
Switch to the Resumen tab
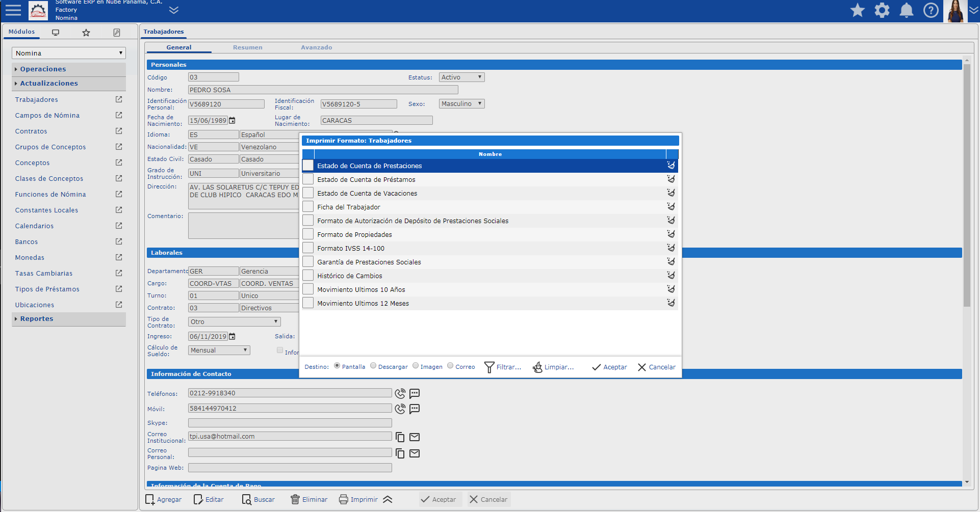point(247,47)
